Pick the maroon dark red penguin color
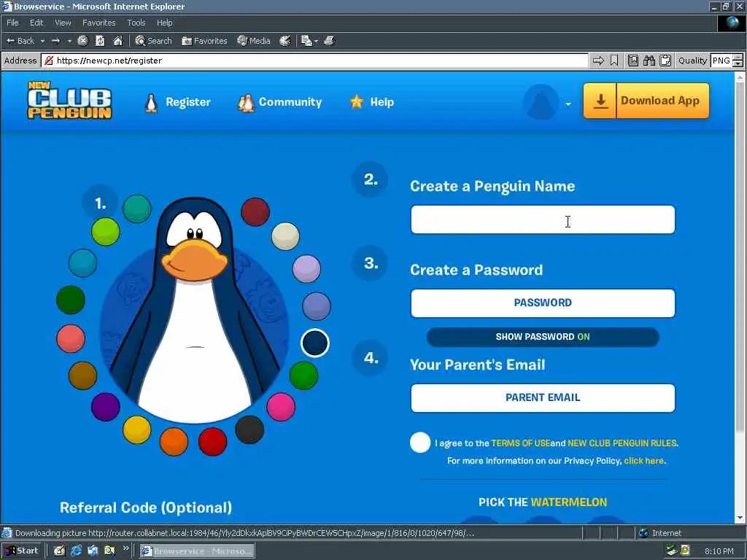The height and width of the screenshot is (560, 747). (255, 212)
